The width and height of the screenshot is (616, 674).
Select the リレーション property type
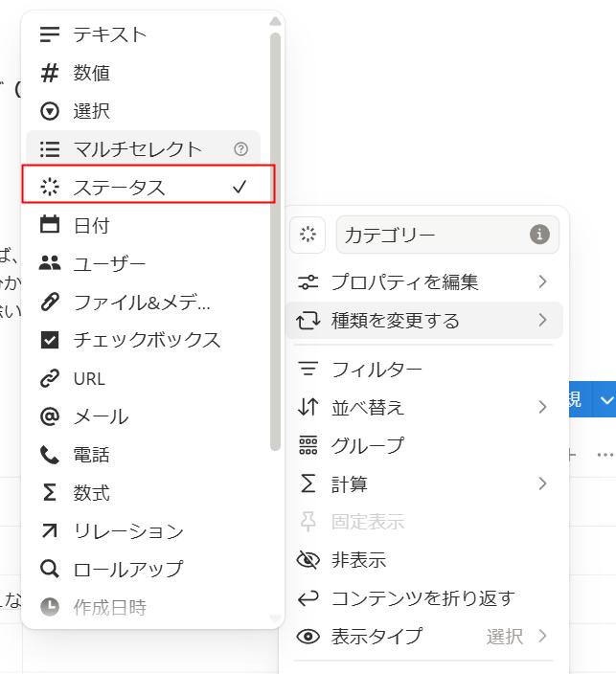(127, 530)
